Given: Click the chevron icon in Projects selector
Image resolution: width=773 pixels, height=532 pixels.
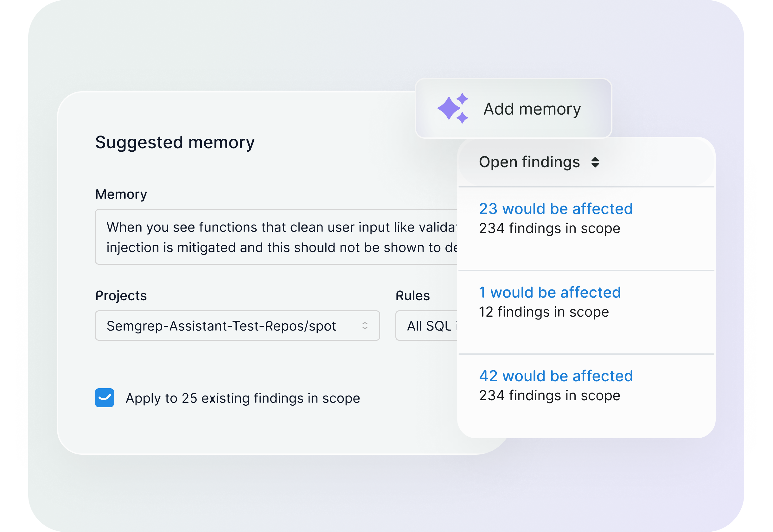Looking at the screenshot, I should click(365, 326).
